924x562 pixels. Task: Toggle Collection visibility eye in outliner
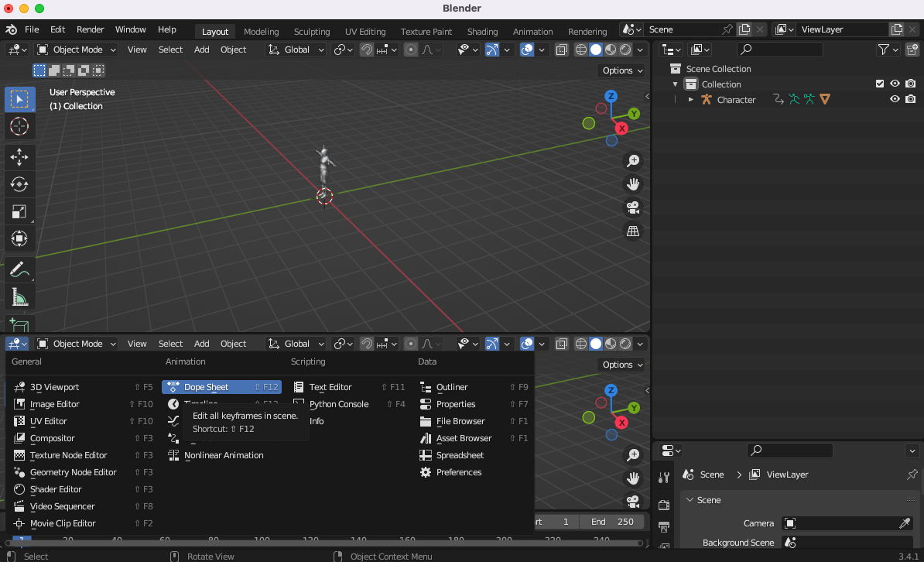point(895,84)
